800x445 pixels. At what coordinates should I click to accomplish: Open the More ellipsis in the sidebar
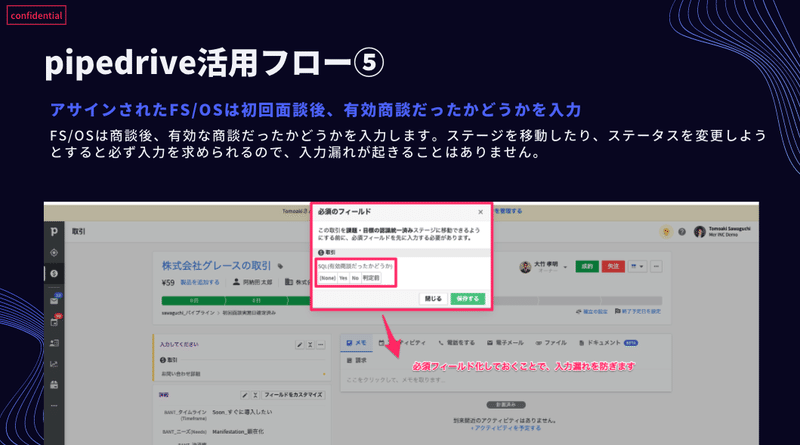pyautogui.click(x=54, y=406)
